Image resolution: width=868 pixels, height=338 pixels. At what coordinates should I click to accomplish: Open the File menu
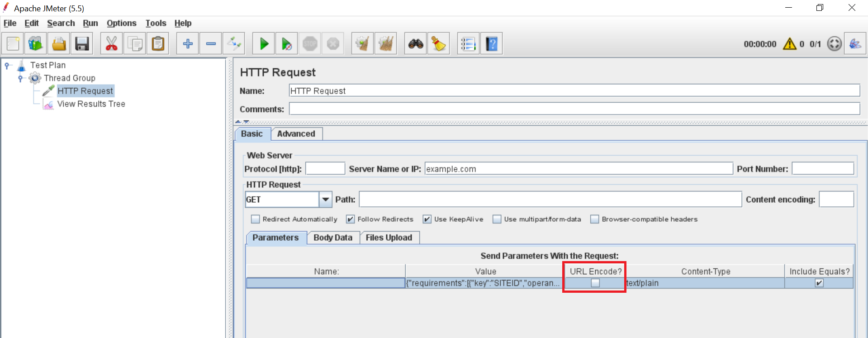coord(10,23)
